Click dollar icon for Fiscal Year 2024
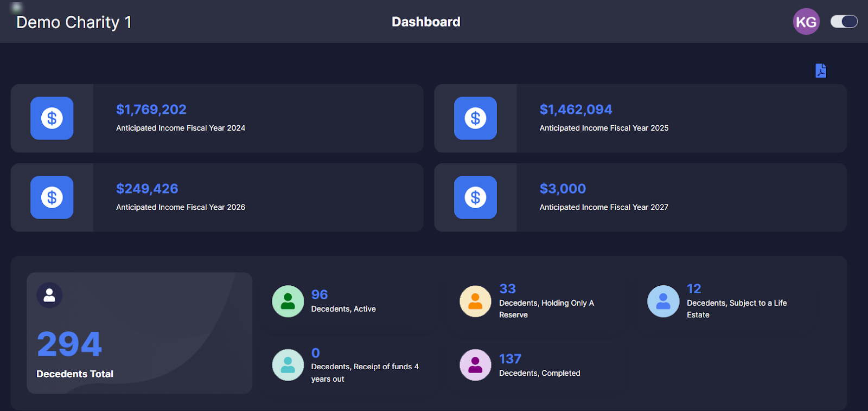 click(x=52, y=118)
